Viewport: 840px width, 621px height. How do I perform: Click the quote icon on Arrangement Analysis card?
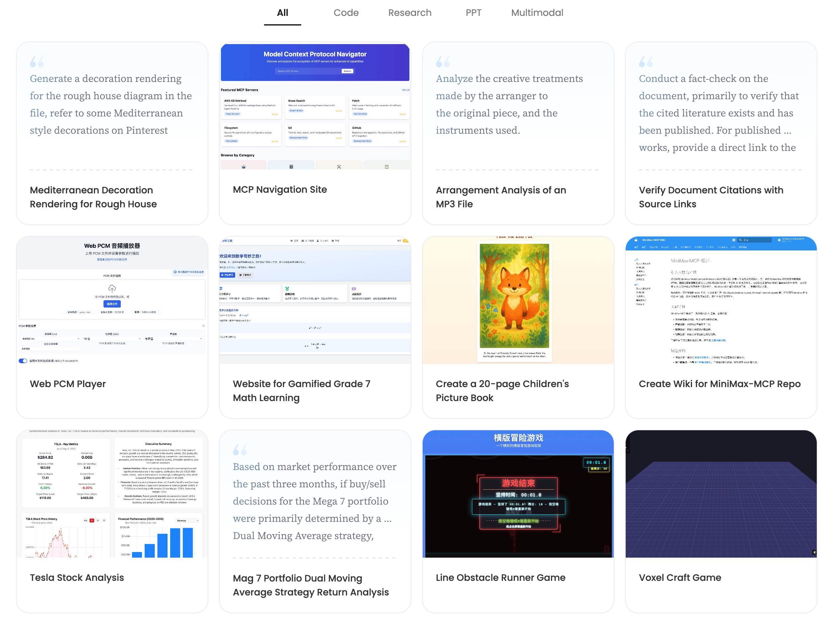point(443,62)
